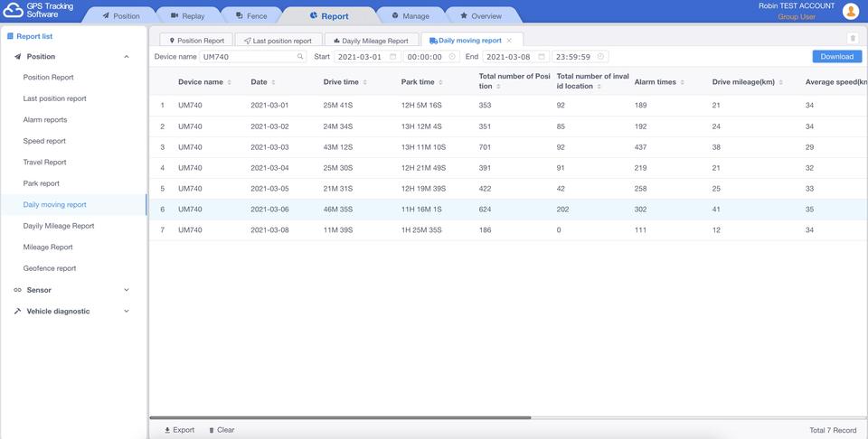Clear the report results
The width and height of the screenshot is (868, 439).
tap(222, 430)
